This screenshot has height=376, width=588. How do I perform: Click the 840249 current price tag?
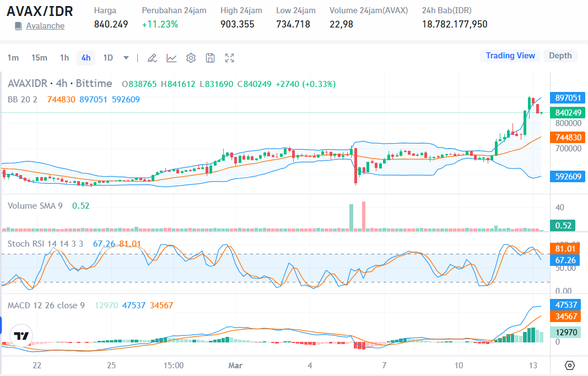568,112
